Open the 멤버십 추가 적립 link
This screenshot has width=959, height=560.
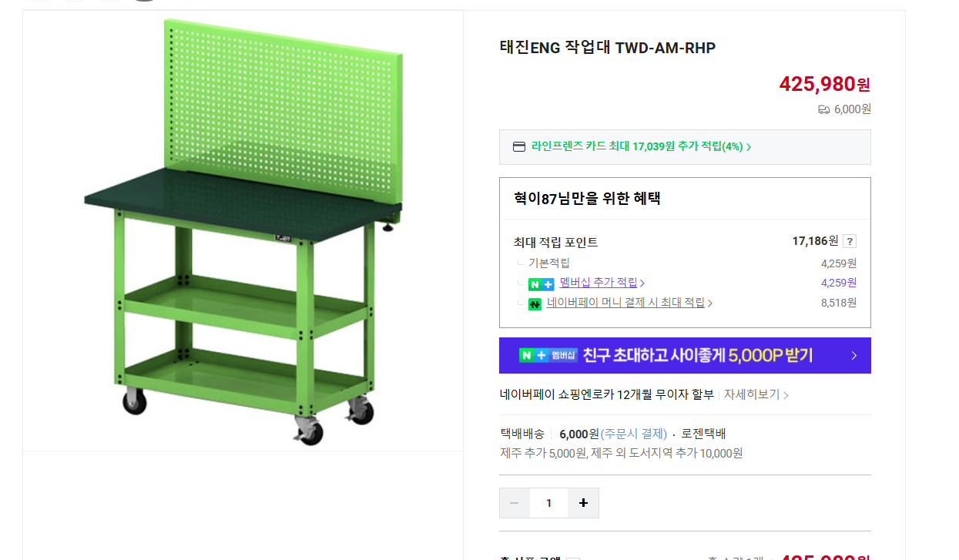point(599,283)
